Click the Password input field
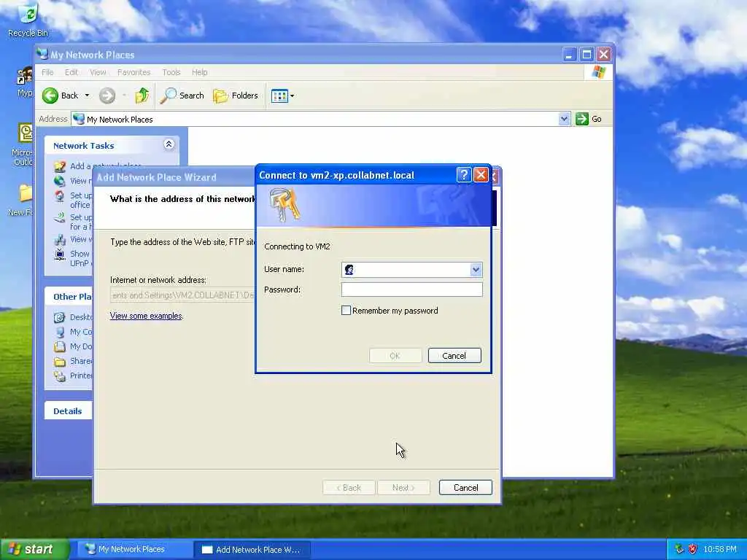The height and width of the screenshot is (560, 747). 412,289
